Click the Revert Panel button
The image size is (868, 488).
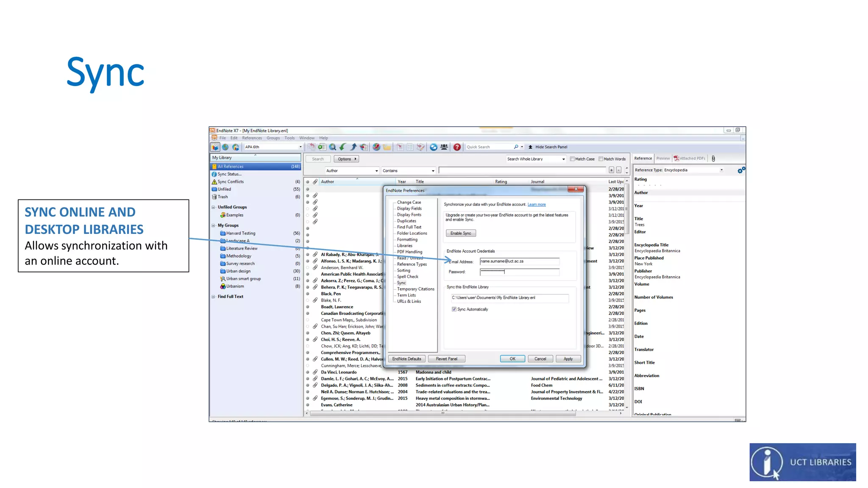pyautogui.click(x=447, y=359)
